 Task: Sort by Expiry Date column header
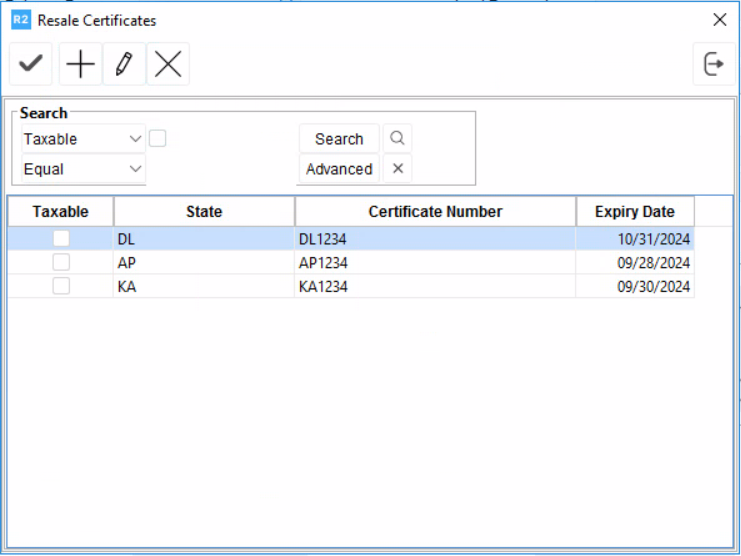pyautogui.click(x=634, y=211)
